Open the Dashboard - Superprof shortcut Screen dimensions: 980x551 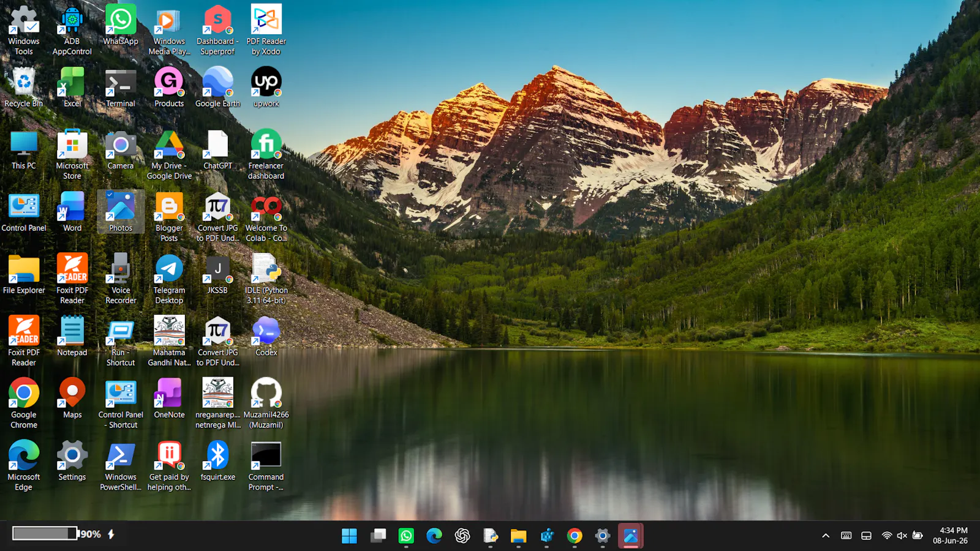[x=217, y=30]
